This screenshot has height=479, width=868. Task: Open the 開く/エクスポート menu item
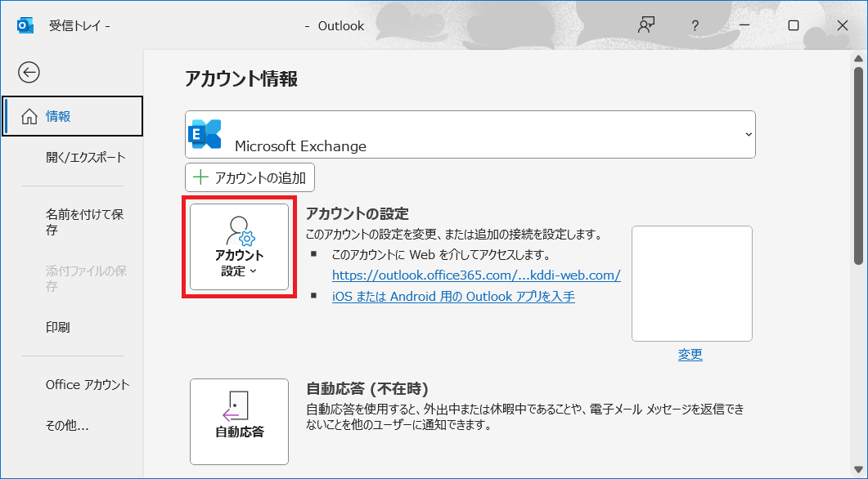(x=85, y=157)
